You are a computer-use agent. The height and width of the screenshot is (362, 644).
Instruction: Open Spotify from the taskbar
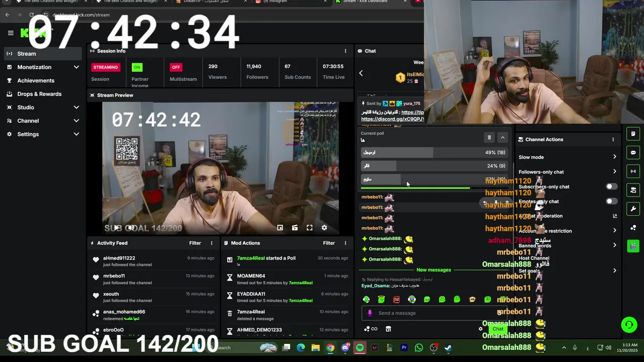pyautogui.click(x=360, y=347)
